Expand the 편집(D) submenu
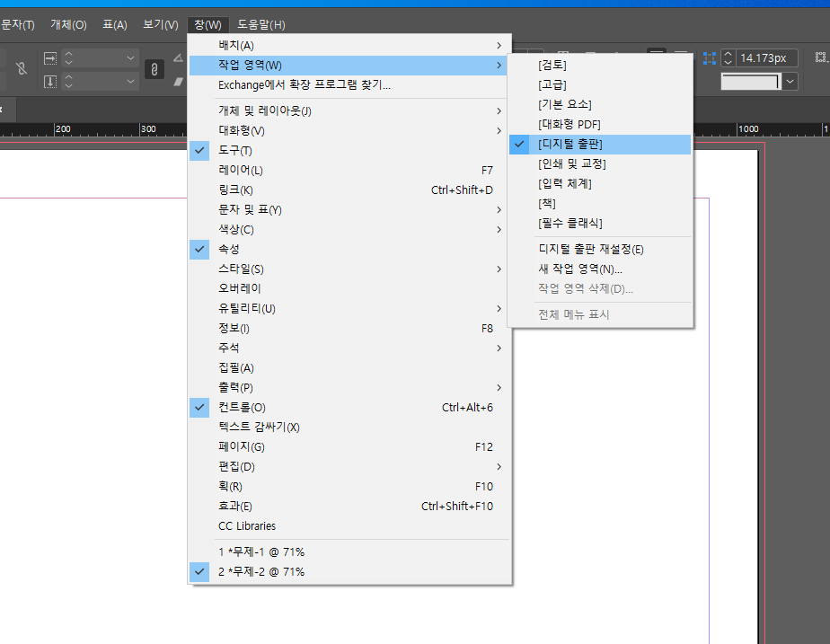This screenshot has height=644, width=830. (x=348, y=467)
